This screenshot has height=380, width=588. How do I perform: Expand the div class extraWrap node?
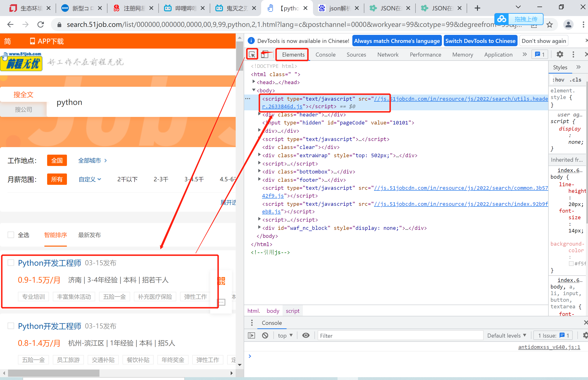click(259, 154)
